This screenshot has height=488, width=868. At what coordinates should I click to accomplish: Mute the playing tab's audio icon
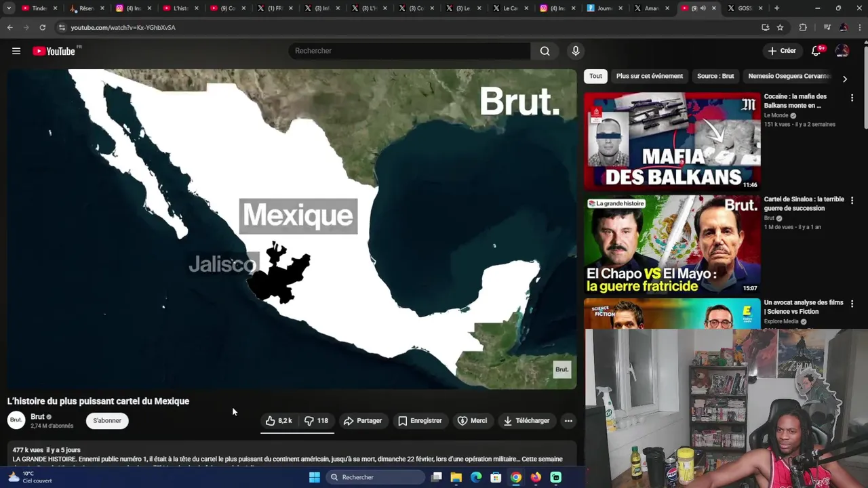click(x=703, y=8)
